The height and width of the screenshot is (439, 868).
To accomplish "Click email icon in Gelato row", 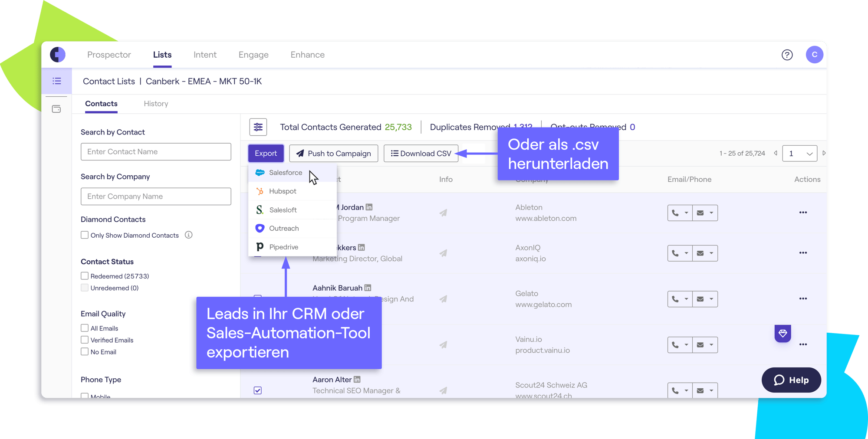I will tap(700, 299).
